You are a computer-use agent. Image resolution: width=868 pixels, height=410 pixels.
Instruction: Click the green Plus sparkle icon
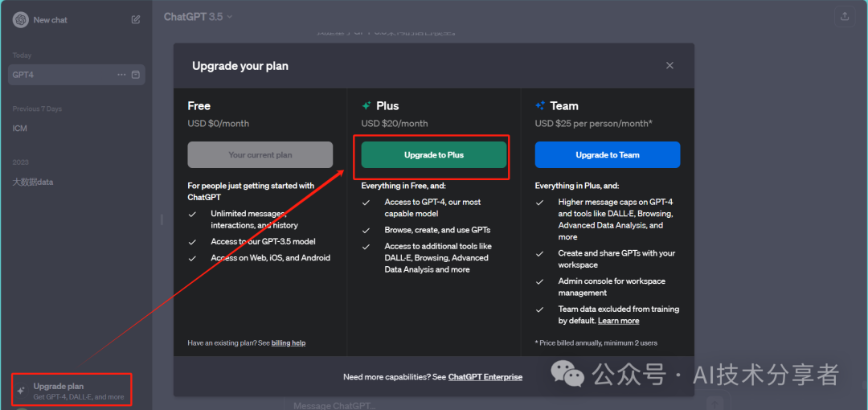[366, 106]
